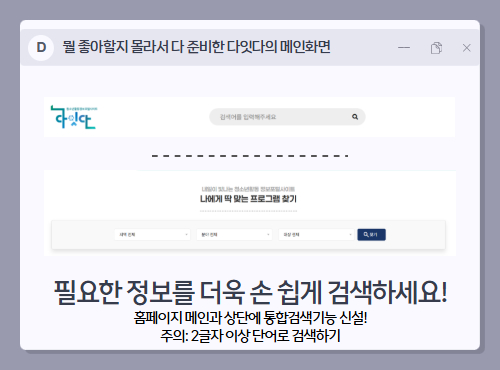Close the window with the X icon
Screen dimensions: 500x370
pyautogui.click(x=467, y=48)
